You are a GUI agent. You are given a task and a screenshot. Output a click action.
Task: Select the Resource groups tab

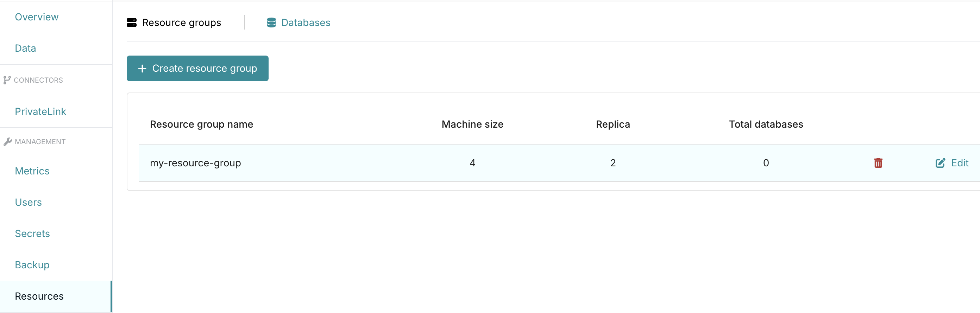(x=174, y=23)
